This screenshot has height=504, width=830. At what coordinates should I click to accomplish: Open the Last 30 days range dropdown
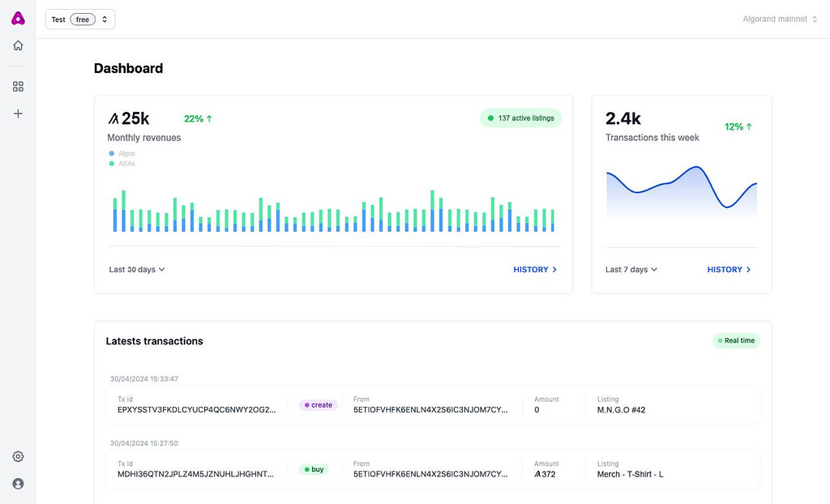pyautogui.click(x=136, y=269)
